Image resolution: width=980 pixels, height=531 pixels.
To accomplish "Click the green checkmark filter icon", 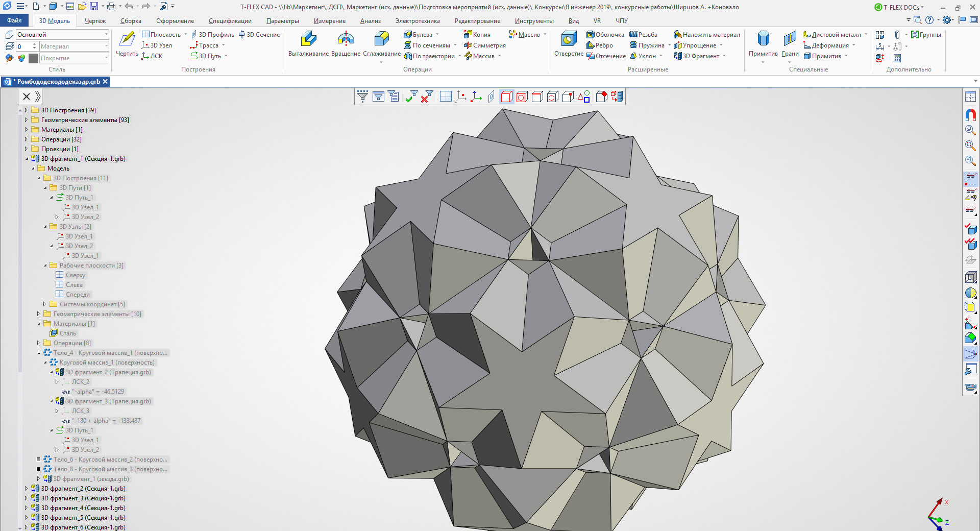I will (x=411, y=96).
